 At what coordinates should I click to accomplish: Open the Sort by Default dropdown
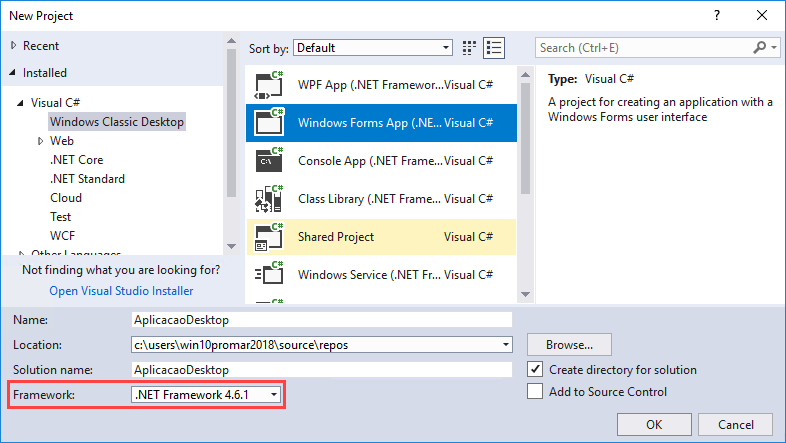coord(373,48)
